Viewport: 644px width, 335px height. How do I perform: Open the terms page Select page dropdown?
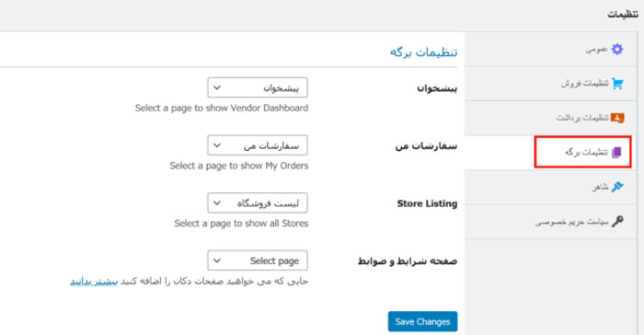258,260
